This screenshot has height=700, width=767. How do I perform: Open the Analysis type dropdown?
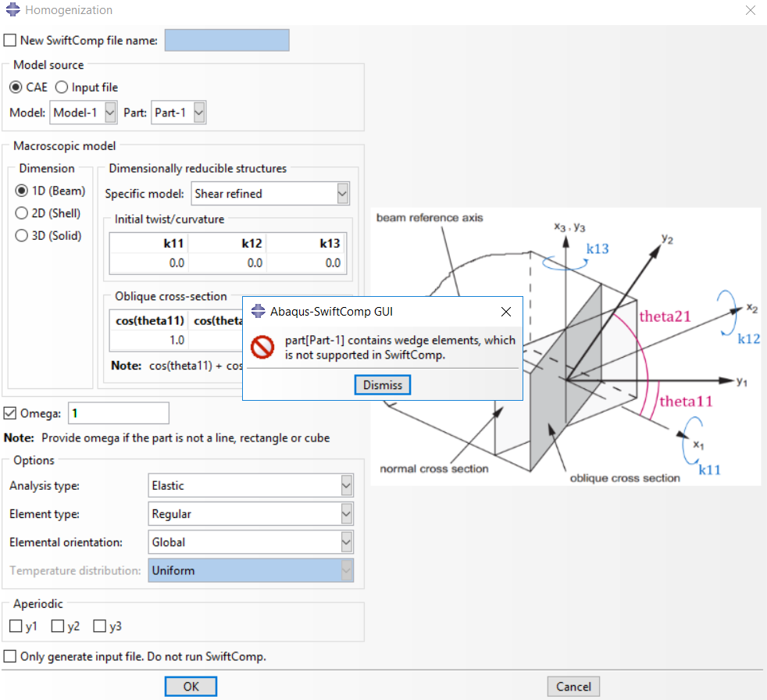click(x=346, y=486)
